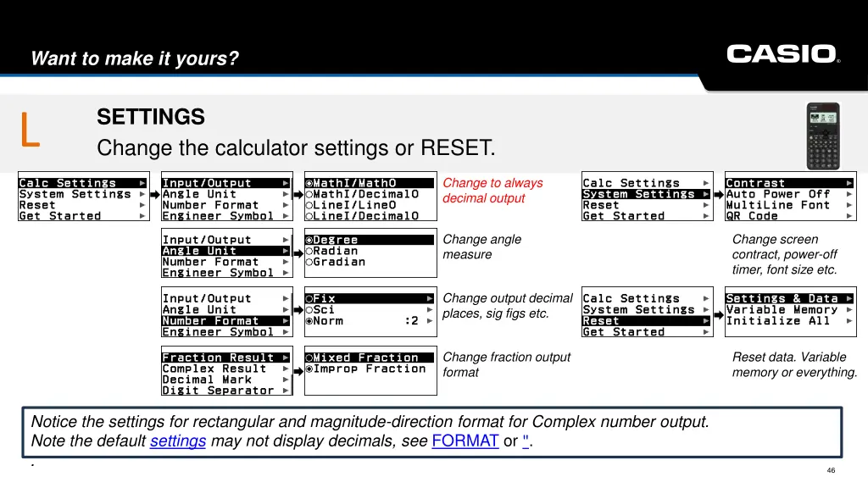This screenshot has width=868, height=488.
Task: Click the SETTINGS heading
Action: [151, 117]
